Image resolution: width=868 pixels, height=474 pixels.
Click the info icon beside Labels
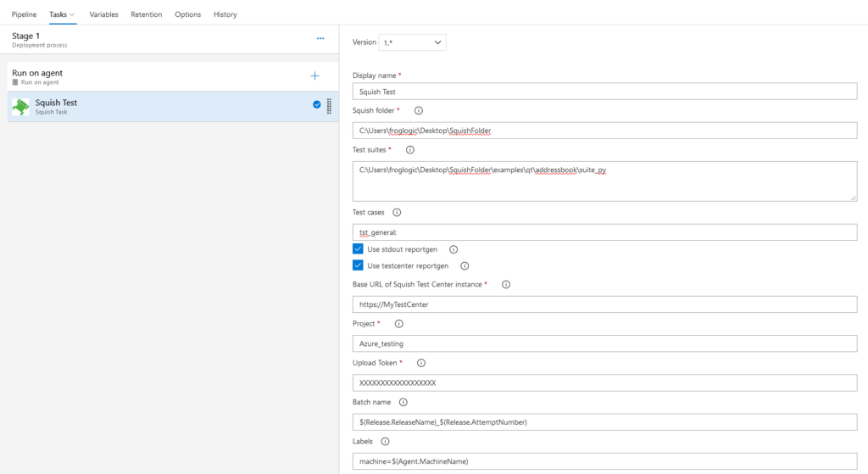click(x=385, y=442)
